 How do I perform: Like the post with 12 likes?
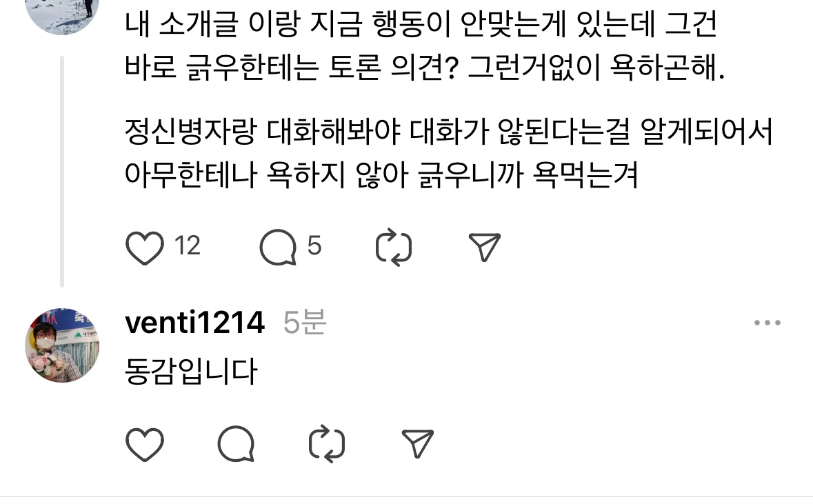pyautogui.click(x=145, y=248)
